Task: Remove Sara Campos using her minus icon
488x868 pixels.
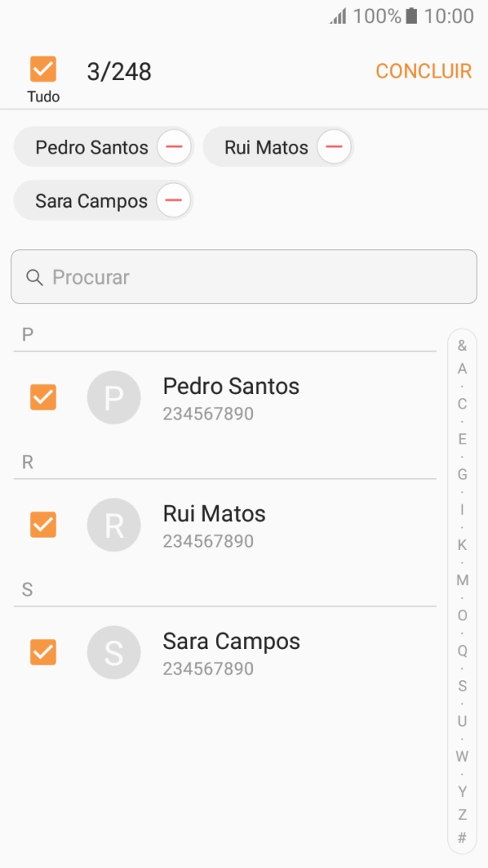Action: pyautogui.click(x=173, y=200)
